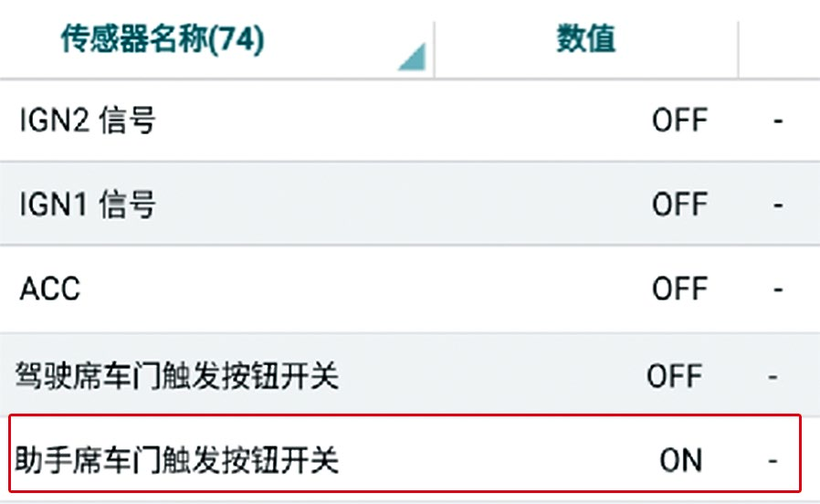Screen dimensions: 820x504
Task: Click OFF value of IGN1 信号
Action: (x=680, y=204)
